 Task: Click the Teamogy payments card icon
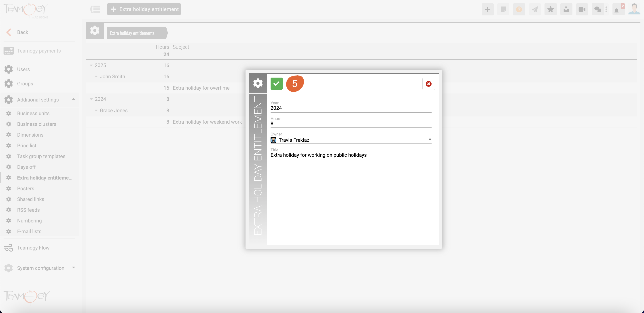(x=8, y=51)
